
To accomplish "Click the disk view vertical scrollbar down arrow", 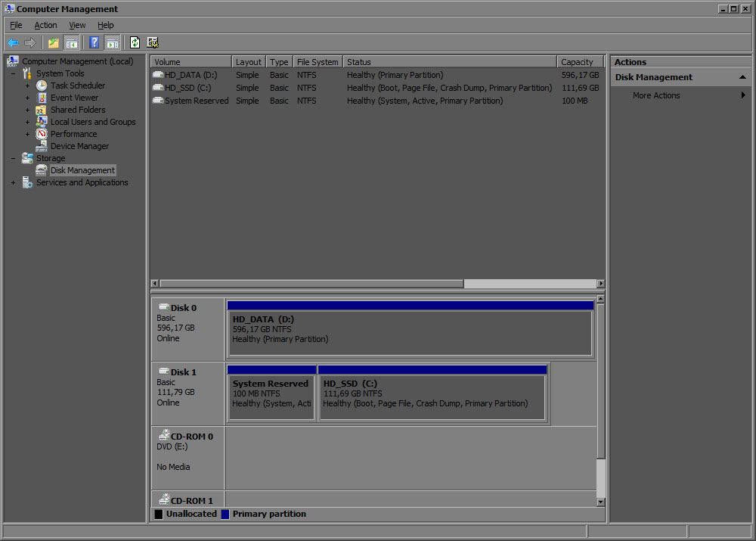I will point(601,502).
